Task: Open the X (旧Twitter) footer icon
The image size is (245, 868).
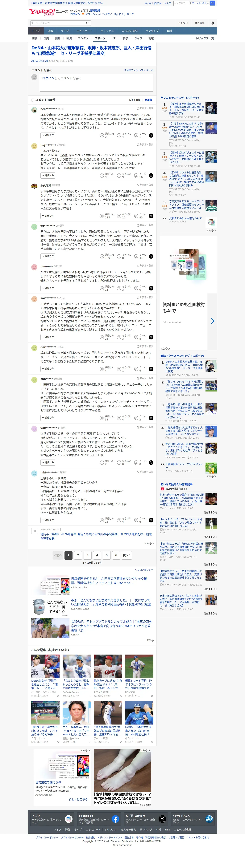Action: point(162,819)
